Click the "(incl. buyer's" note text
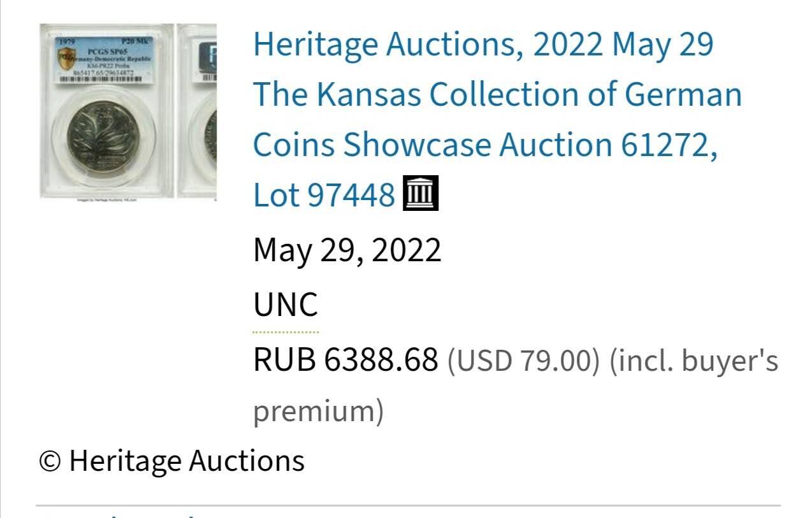 693,361
